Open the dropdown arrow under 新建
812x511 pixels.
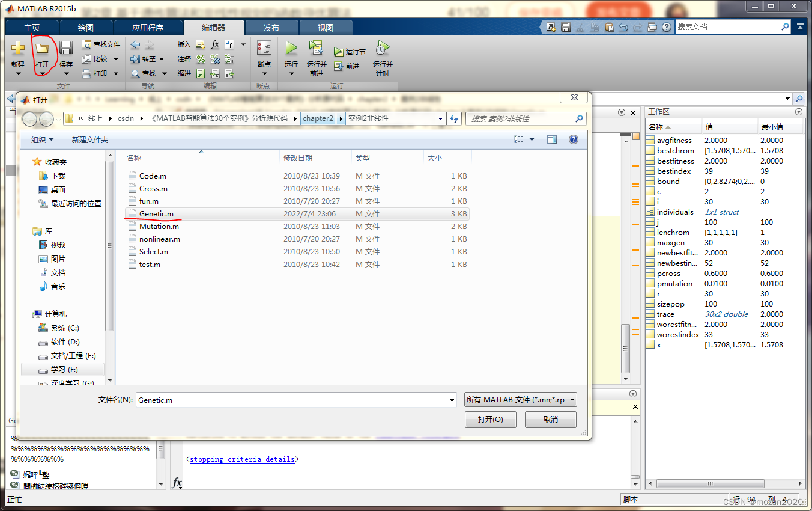tap(18, 74)
